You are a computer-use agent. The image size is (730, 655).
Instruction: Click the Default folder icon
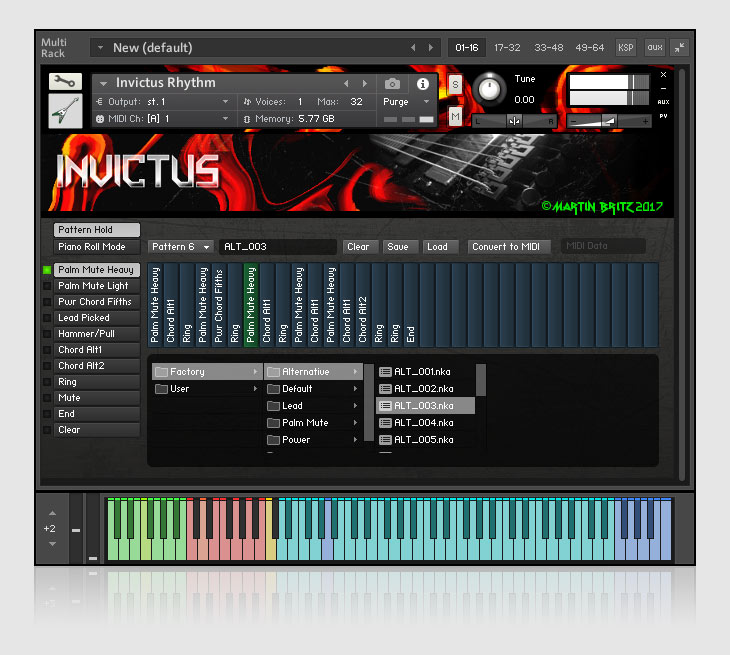(x=273, y=389)
